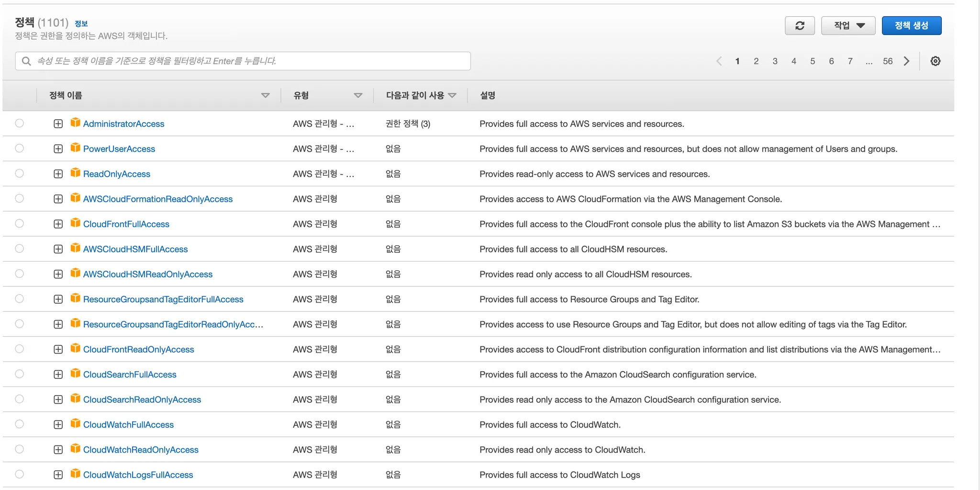Go to next page with right chevron
980x490 pixels.
906,61
